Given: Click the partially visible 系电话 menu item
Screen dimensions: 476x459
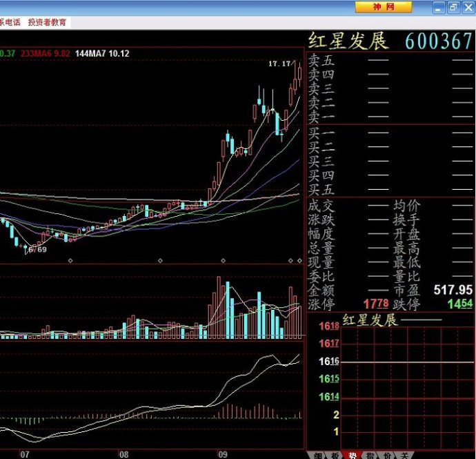Looking at the screenshot, I should click(x=10, y=22).
